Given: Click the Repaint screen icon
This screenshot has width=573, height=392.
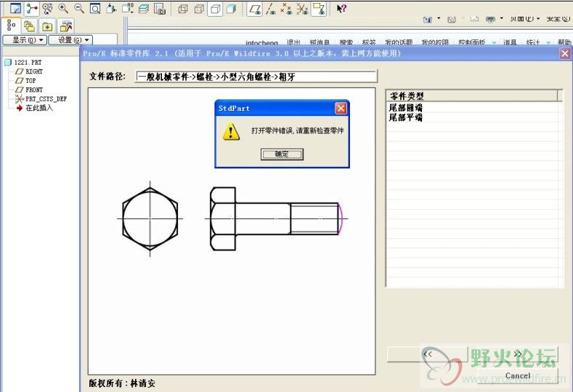Looking at the screenshot, I should [x=15, y=9].
